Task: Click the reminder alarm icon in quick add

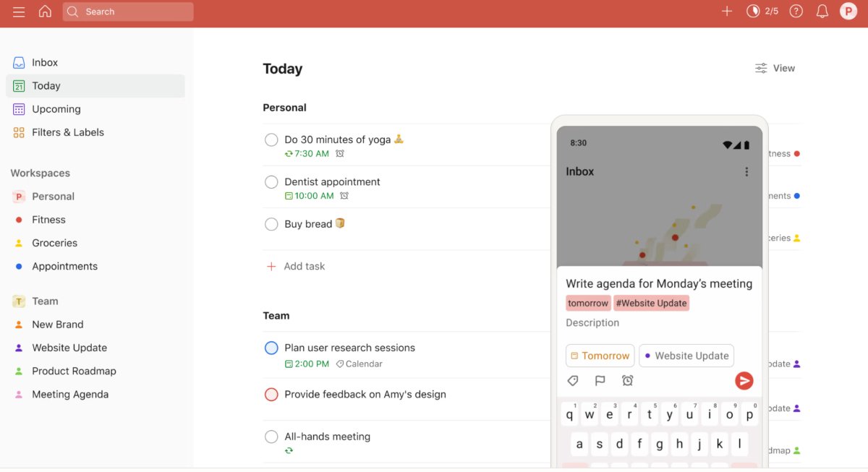Action: [627, 381]
